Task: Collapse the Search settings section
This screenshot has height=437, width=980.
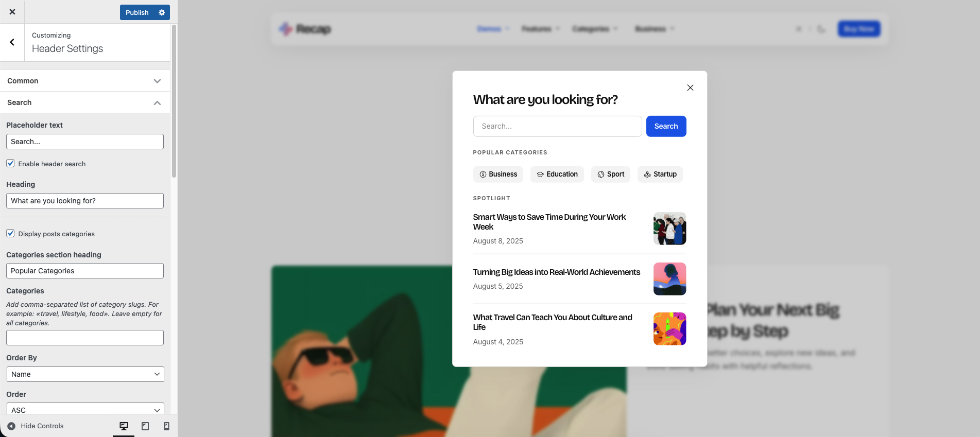Action: 157,103
